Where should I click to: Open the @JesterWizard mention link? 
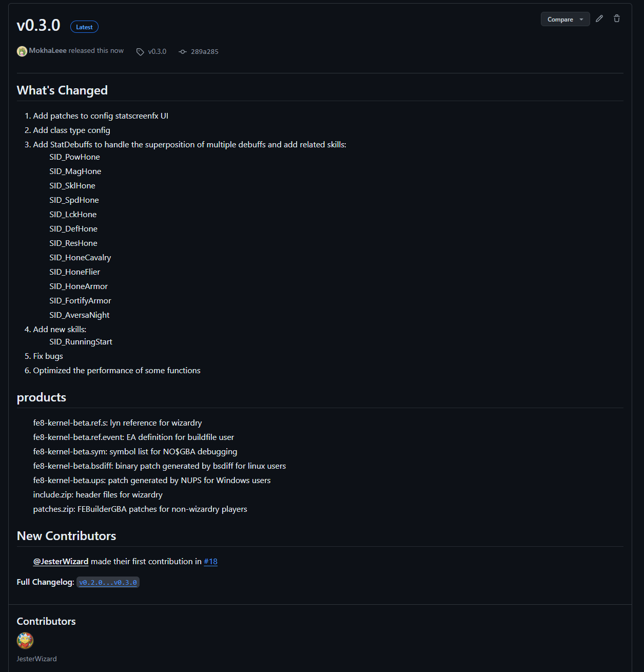[x=61, y=562]
